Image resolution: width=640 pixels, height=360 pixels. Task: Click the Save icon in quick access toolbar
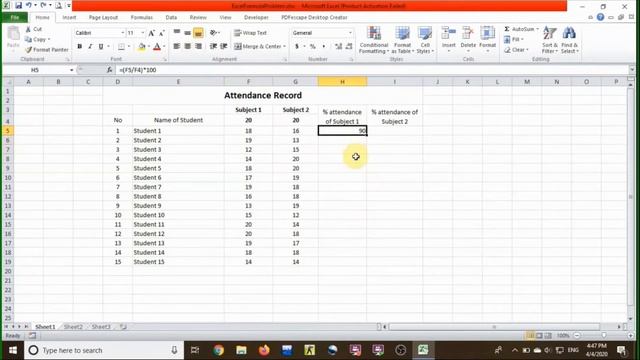pyautogui.click(x=18, y=5)
